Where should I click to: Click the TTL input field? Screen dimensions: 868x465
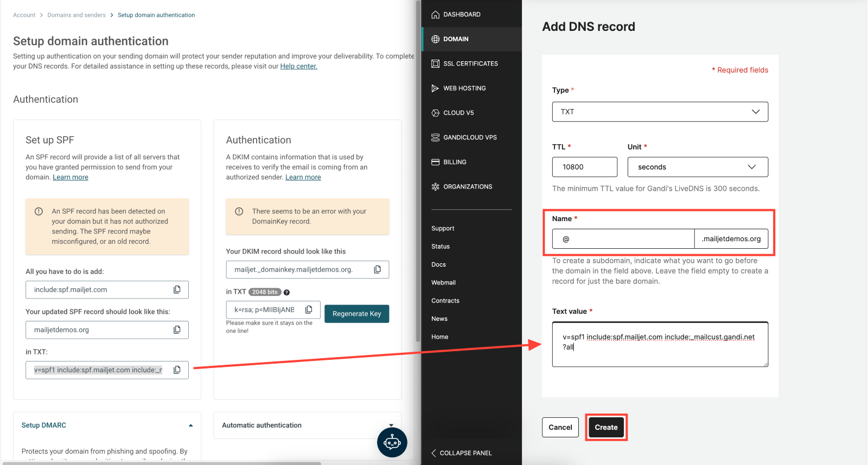tap(584, 167)
